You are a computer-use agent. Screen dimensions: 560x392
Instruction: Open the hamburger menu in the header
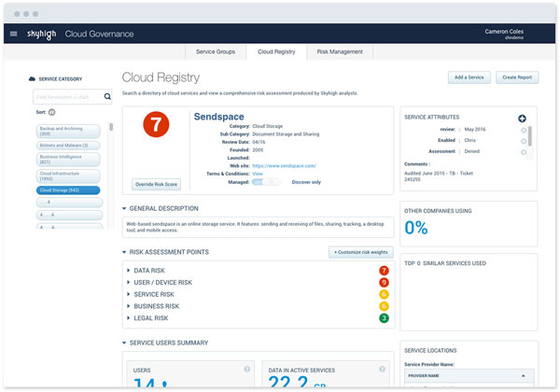click(14, 34)
